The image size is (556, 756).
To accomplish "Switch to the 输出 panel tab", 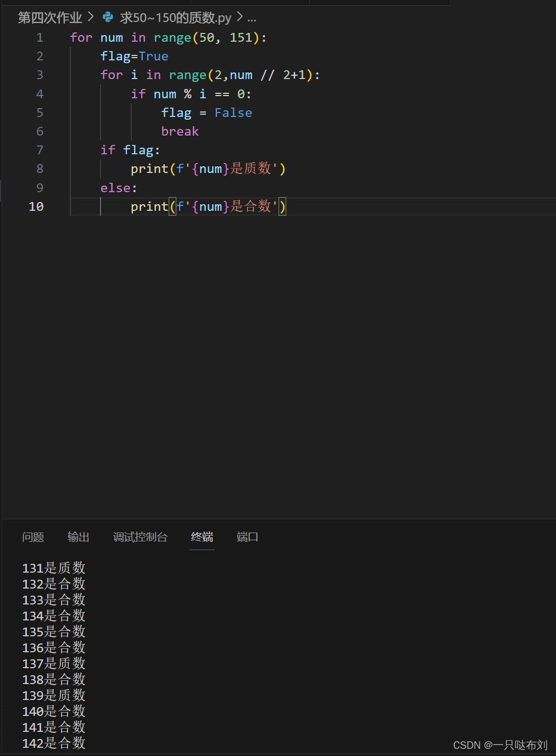I will point(79,537).
